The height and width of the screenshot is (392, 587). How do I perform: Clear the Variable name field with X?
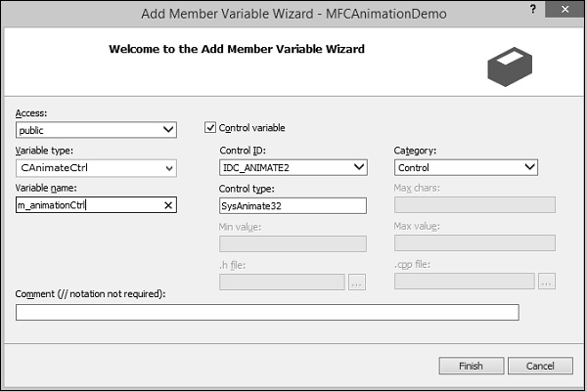tap(168, 205)
